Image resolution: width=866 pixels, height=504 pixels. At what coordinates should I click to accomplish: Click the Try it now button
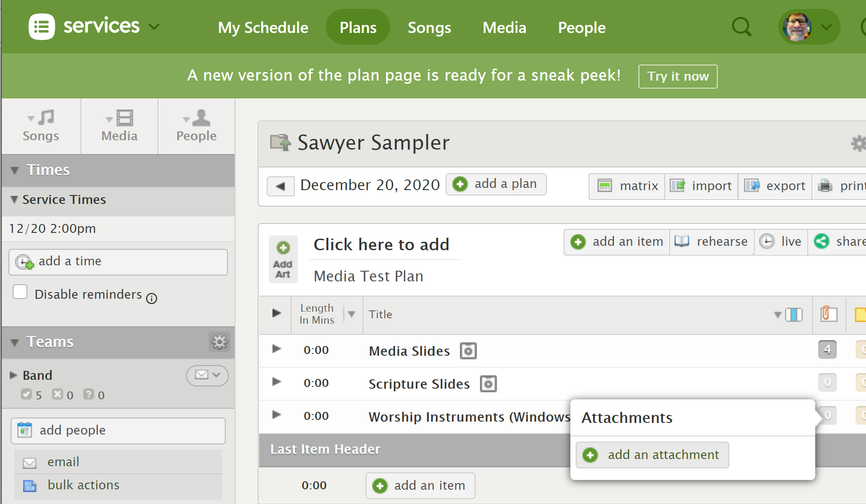(678, 77)
